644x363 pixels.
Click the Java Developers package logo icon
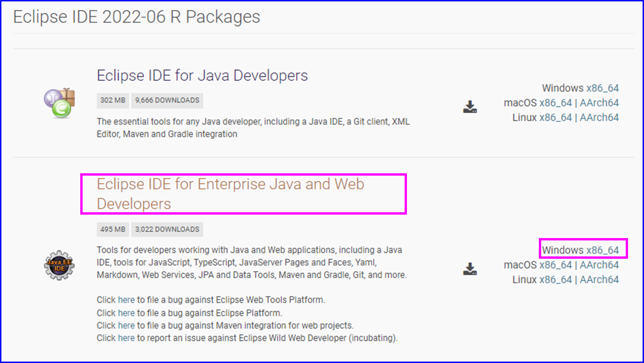[59, 103]
